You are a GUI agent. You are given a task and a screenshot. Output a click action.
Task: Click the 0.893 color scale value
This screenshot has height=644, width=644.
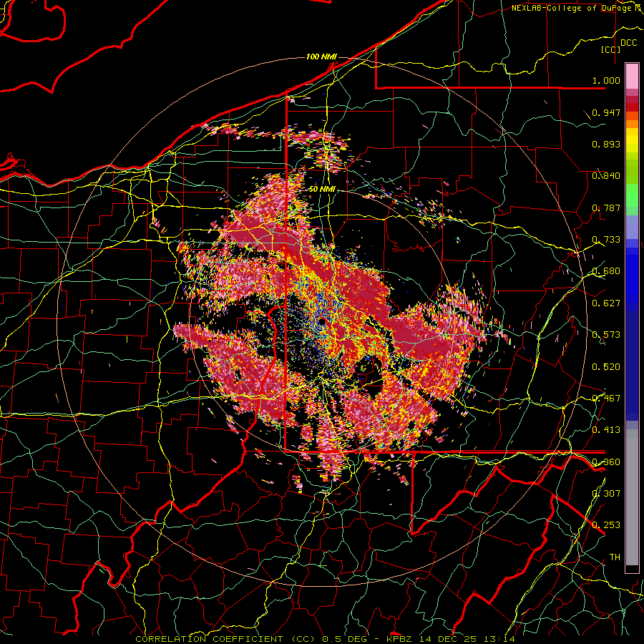click(606, 144)
